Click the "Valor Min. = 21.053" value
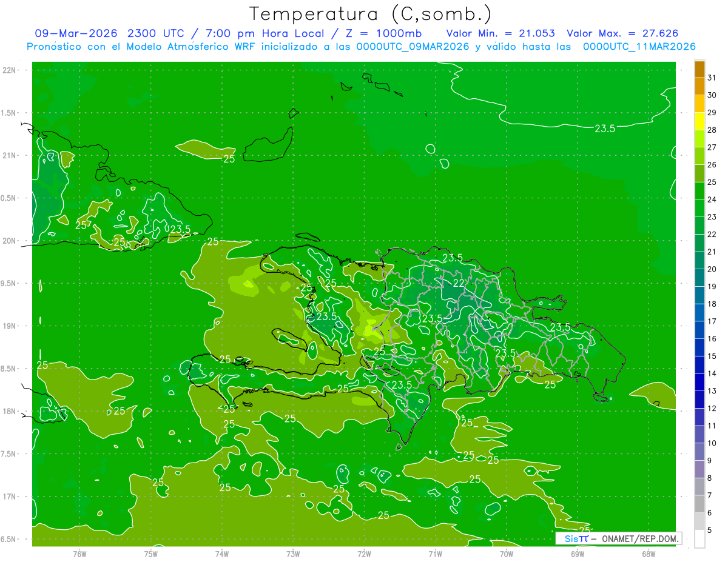The height and width of the screenshot is (562, 728). coord(500,33)
